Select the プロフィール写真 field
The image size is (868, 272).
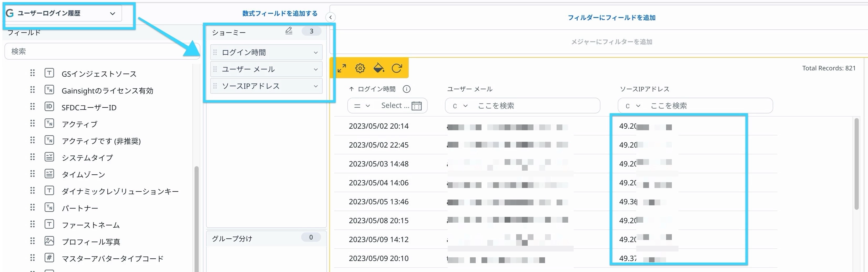(91, 242)
